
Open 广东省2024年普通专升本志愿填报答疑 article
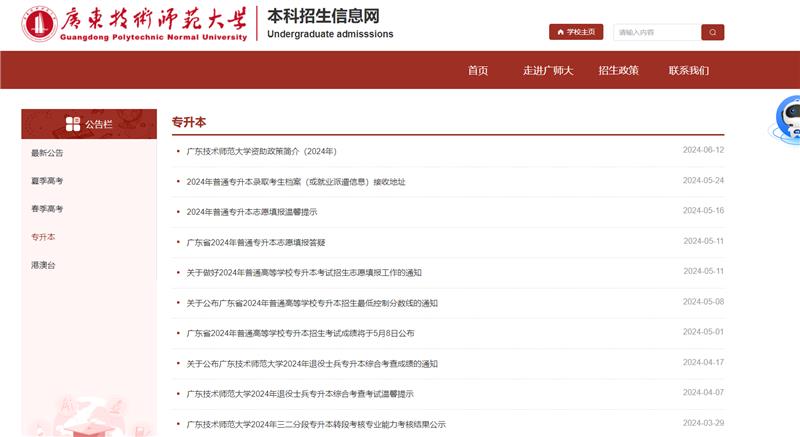click(256, 242)
